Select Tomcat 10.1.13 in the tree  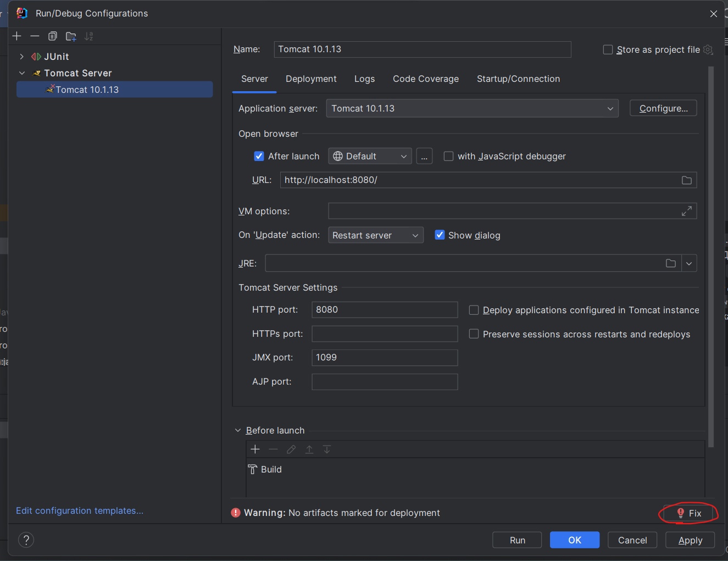[115, 90]
